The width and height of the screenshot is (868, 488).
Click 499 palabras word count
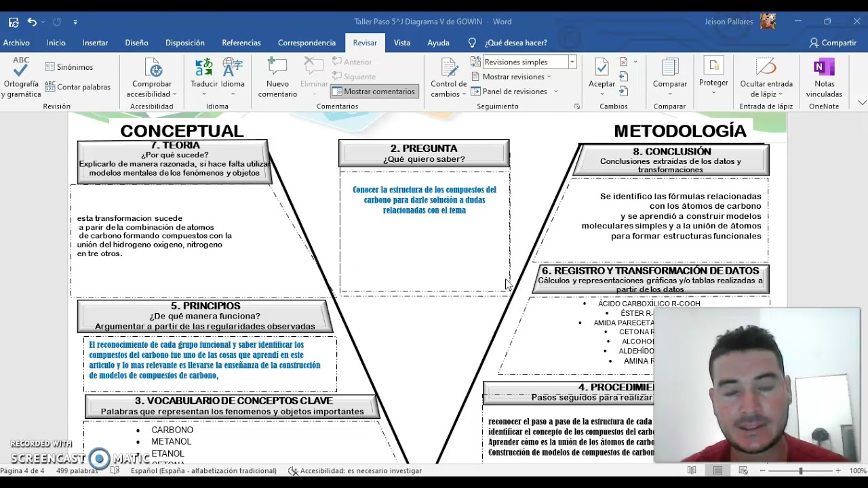point(77,470)
